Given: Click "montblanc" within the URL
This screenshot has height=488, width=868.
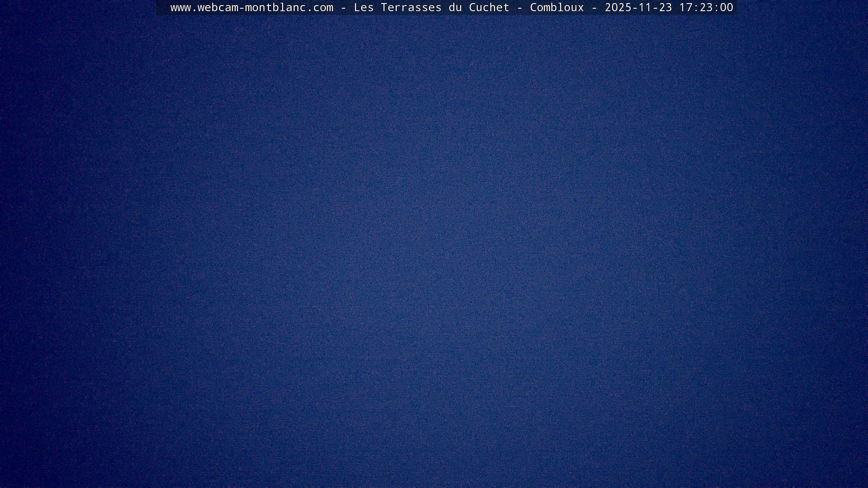Looking at the screenshot, I should [x=275, y=7].
